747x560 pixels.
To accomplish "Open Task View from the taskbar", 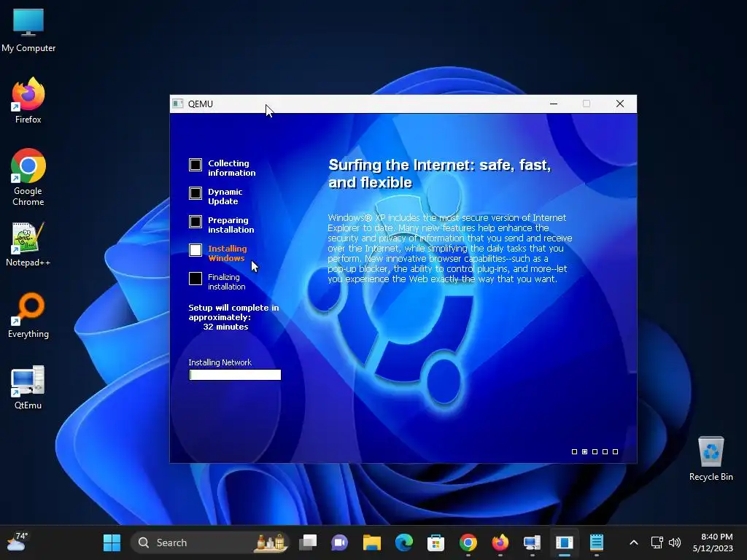I will (308, 542).
